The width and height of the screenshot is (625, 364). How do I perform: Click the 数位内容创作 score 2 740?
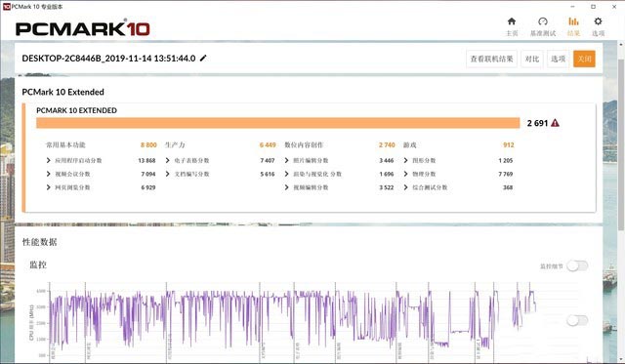pyautogui.click(x=387, y=145)
